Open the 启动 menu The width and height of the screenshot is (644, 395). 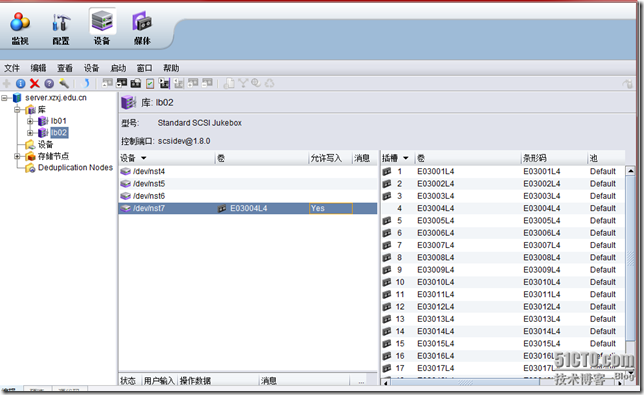tap(118, 68)
